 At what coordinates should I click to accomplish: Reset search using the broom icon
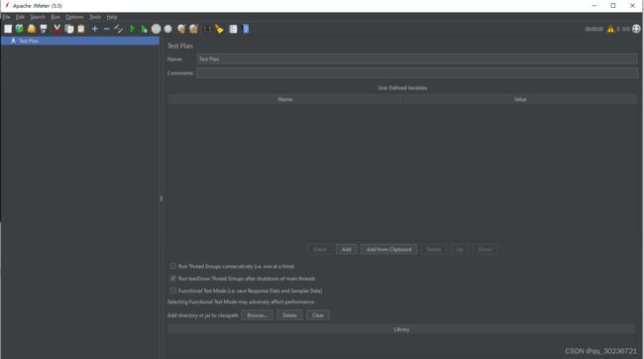(219, 29)
